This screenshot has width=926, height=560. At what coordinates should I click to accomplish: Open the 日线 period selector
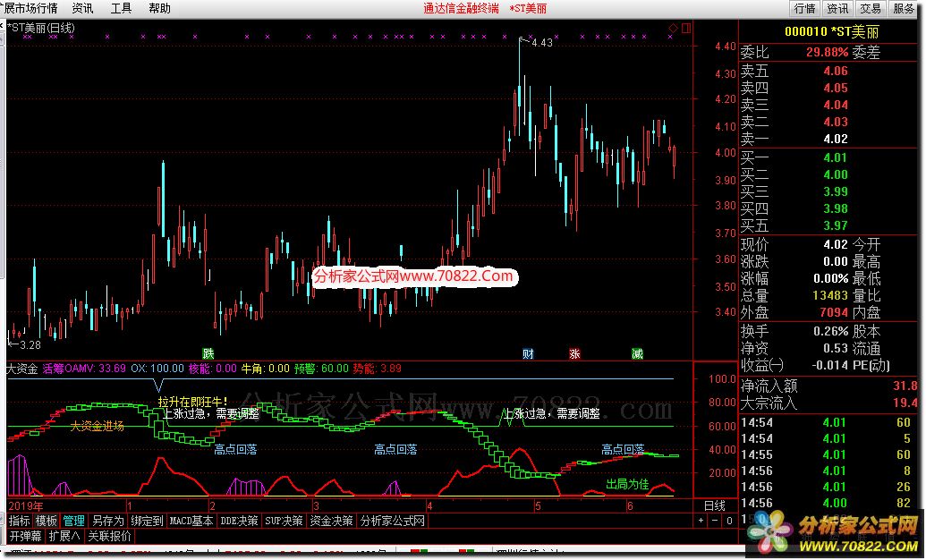pyautogui.click(x=715, y=505)
